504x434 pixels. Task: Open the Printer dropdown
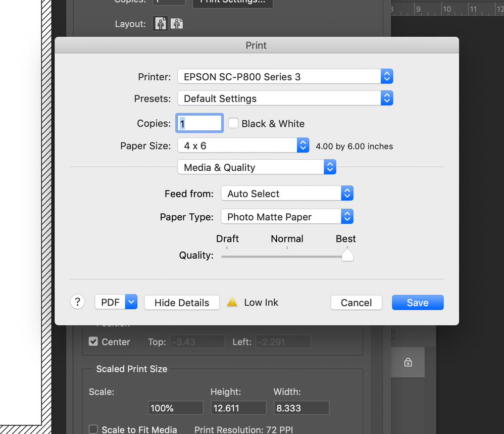pyautogui.click(x=285, y=76)
